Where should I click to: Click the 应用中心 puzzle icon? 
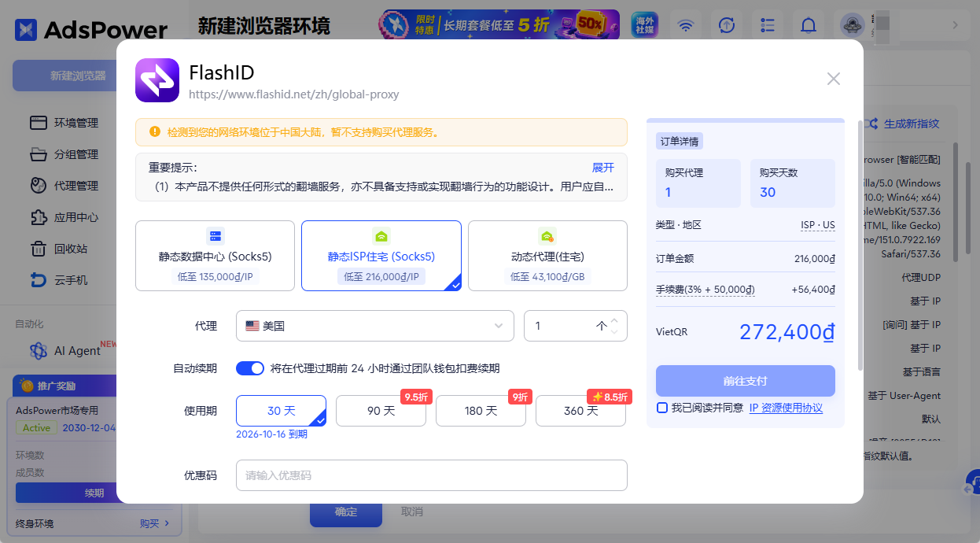click(39, 217)
